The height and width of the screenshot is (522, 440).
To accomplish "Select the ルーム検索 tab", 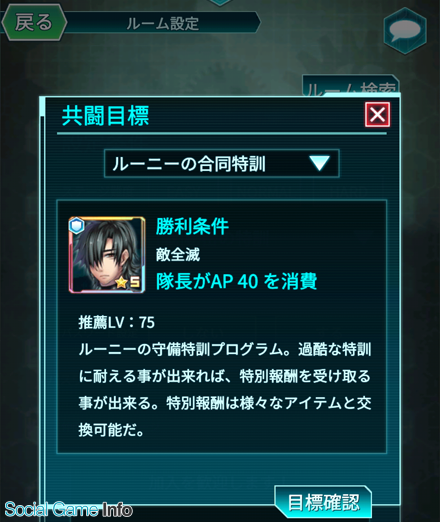I will [x=351, y=85].
